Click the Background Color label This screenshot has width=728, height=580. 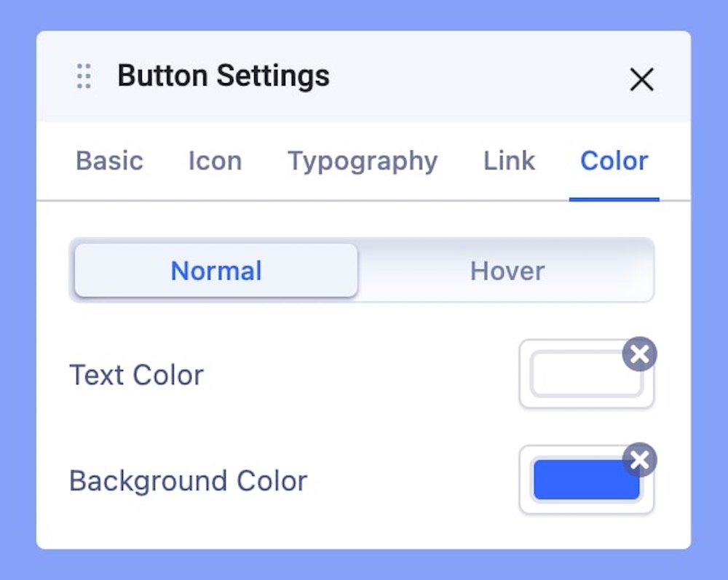[x=188, y=481]
